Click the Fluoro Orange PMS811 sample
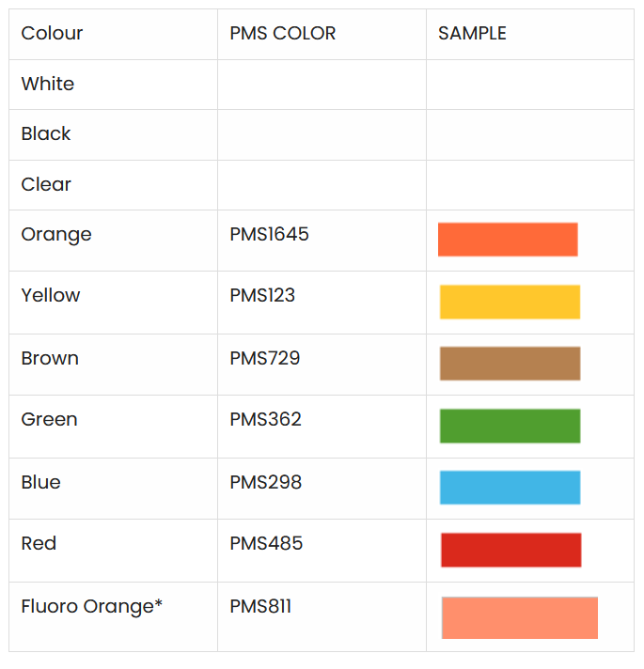 (x=519, y=617)
